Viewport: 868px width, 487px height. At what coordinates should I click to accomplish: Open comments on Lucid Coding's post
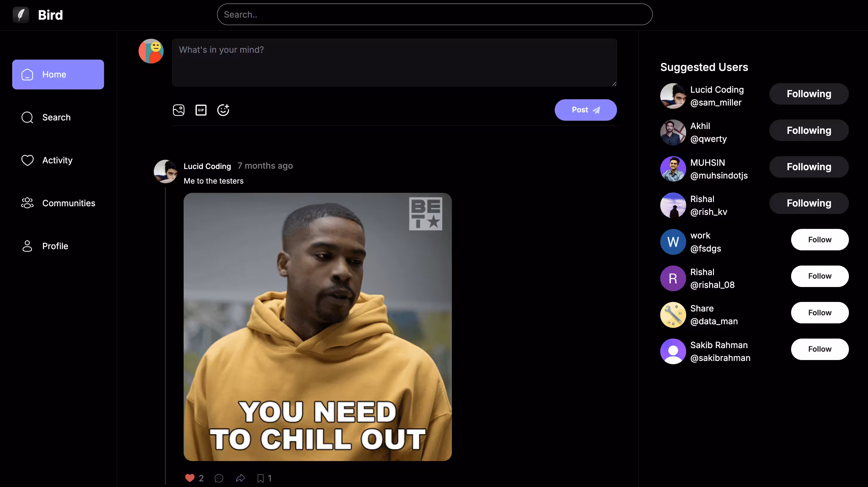coord(219,478)
